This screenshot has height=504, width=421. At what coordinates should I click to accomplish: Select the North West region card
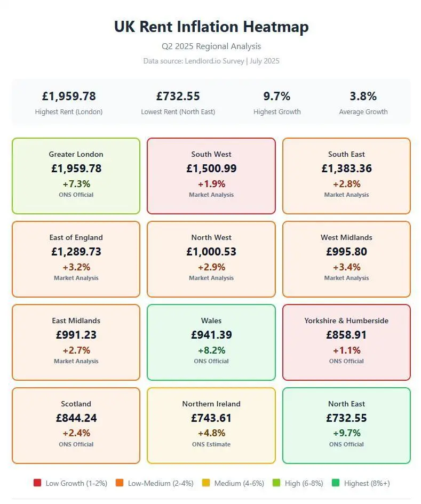[211, 259]
